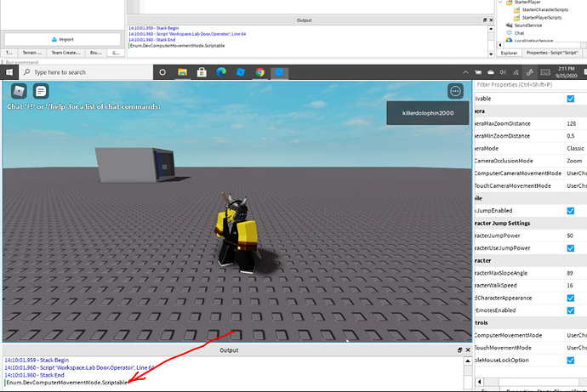Switch to the Explorer tab
Screen dimensions: 587x392
click(x=509, y=53)
